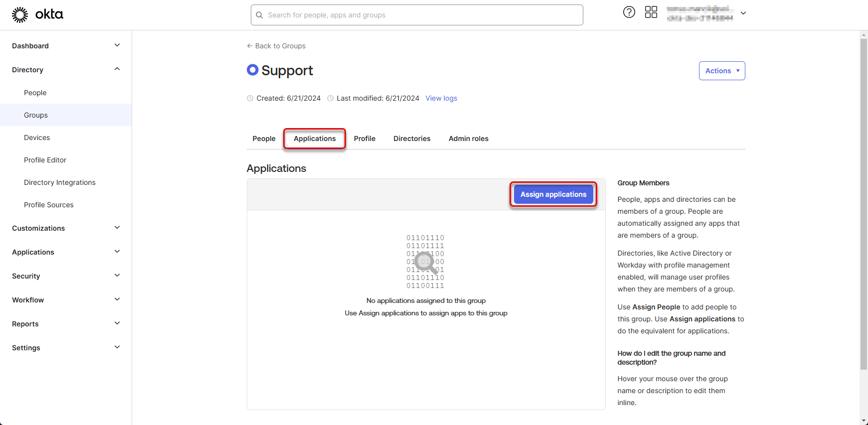The image size is (868, 425).
Task: Open the View logs link
Action: (x=441, y=98)
